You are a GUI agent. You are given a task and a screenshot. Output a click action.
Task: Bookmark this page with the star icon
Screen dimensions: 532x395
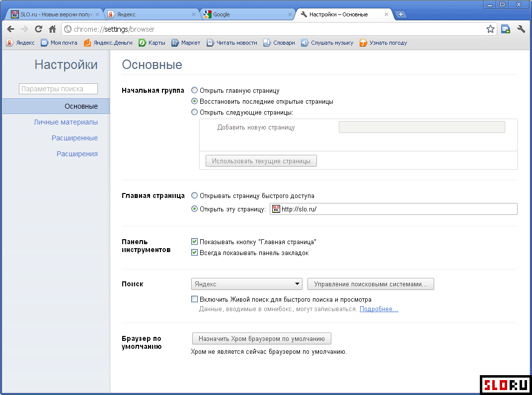[490, 29]
